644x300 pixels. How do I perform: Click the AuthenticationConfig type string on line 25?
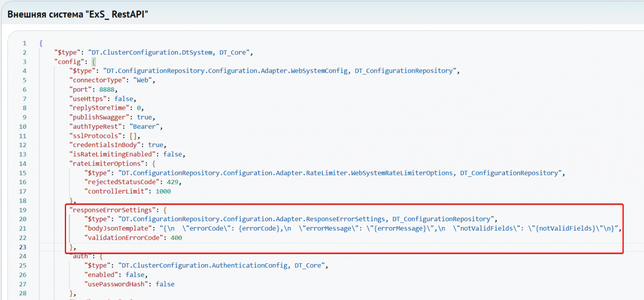[x=221, y=266]
